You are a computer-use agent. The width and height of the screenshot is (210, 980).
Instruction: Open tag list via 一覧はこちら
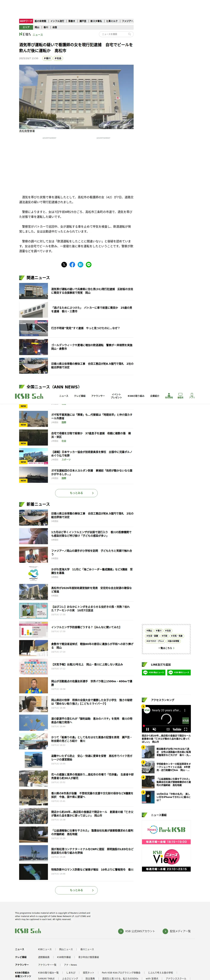click(x=166, y=648)
